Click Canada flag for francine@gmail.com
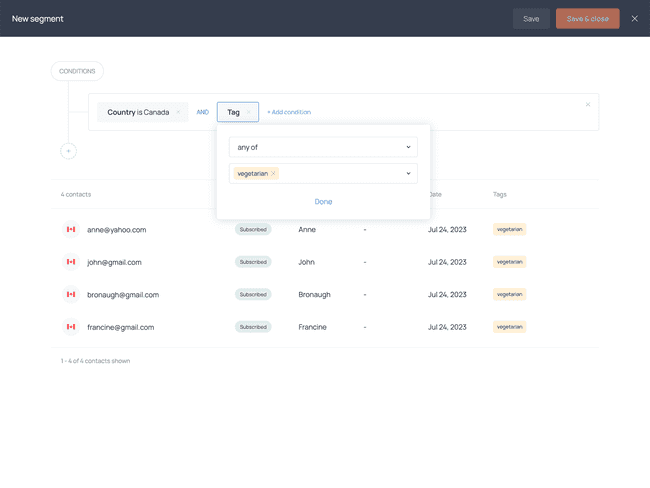 tap(71, 327)
